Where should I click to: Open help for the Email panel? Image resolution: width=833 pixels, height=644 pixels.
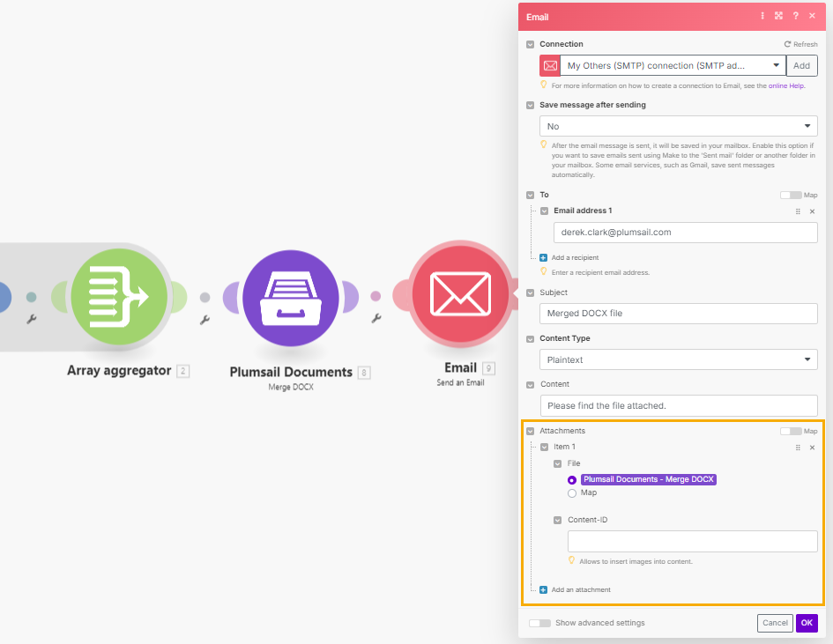[795, 16]
